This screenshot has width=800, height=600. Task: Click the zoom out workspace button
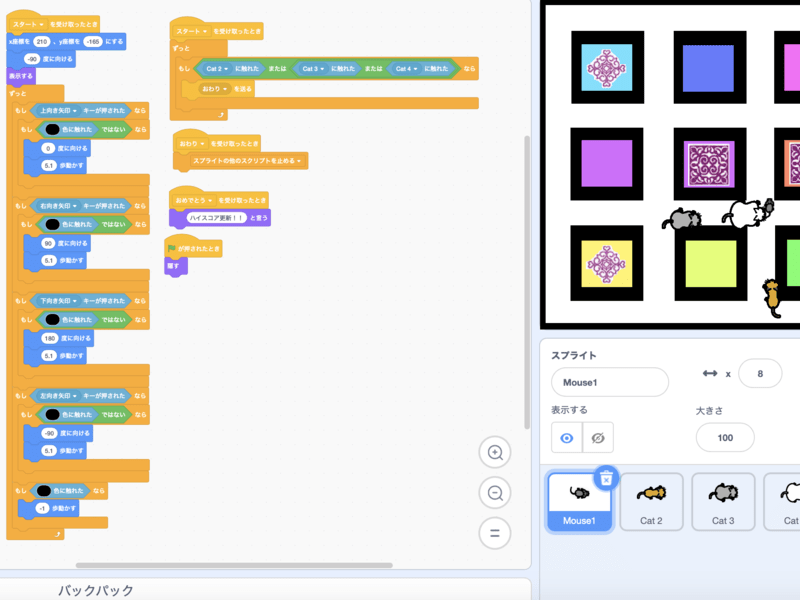pyautogui.click(x=494, y=492)
